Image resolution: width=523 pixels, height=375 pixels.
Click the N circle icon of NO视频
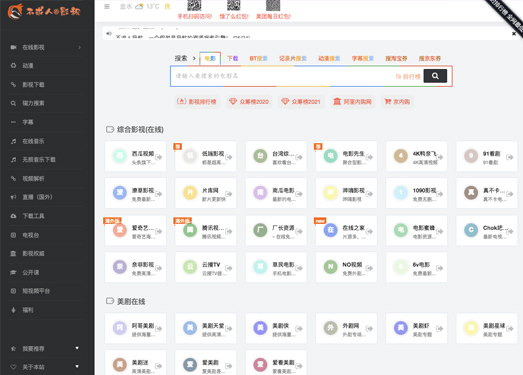tap(331, 267)
